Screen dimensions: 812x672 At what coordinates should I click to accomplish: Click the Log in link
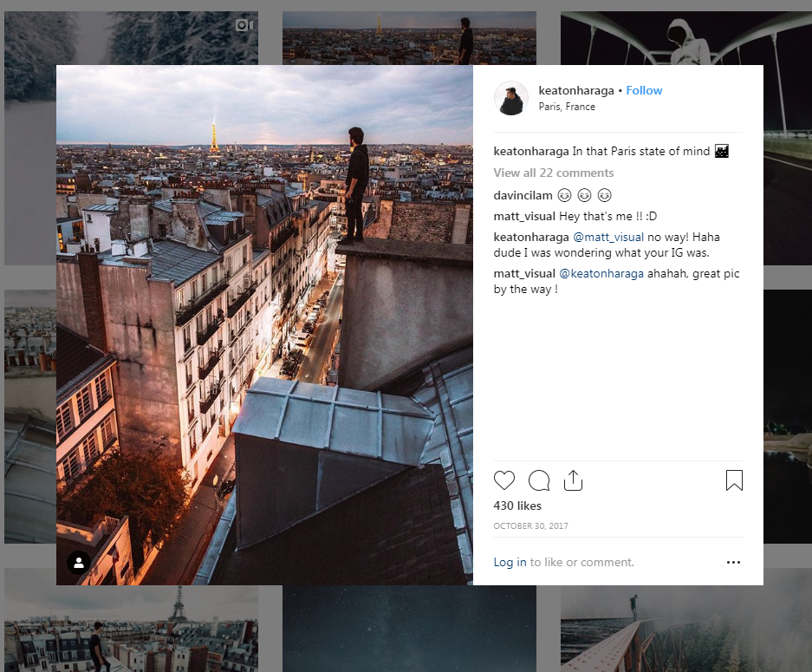[510, 563]
